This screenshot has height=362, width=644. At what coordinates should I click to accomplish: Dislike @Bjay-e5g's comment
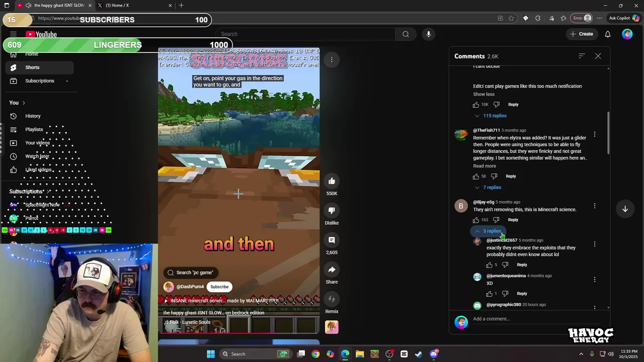(496, 220)
